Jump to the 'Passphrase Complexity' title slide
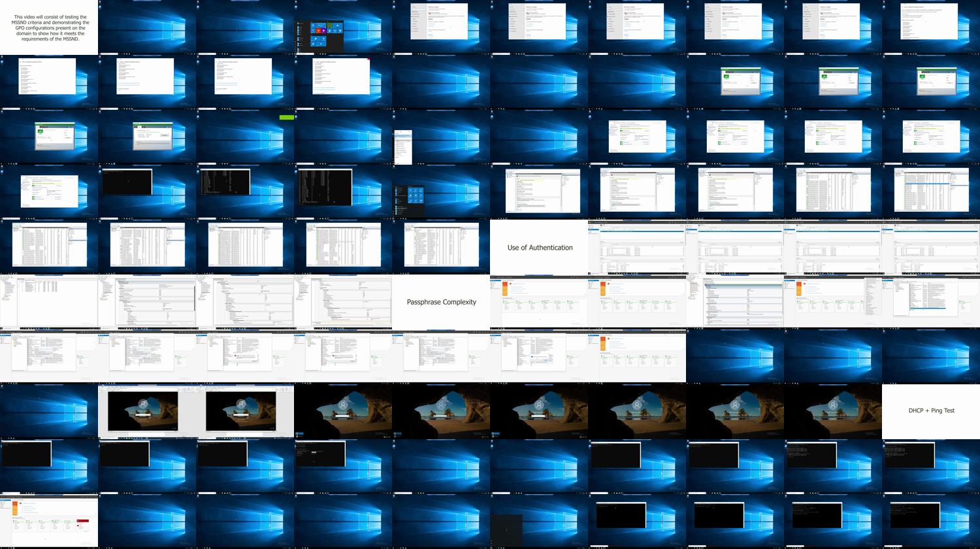This screenshot has height=549, width=980. (441, 302)
